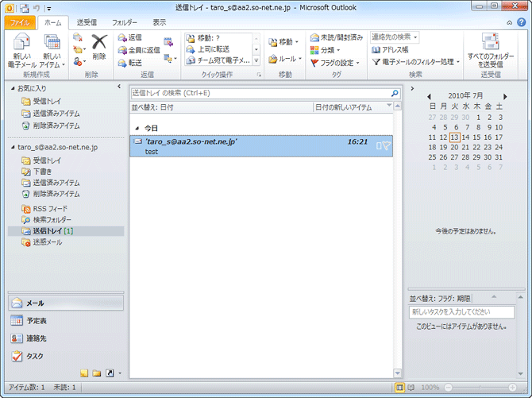532x398 pixels.
Task: Open the フラグの設定 (Follow Up) dropdown
Action: tap(334, 62)
